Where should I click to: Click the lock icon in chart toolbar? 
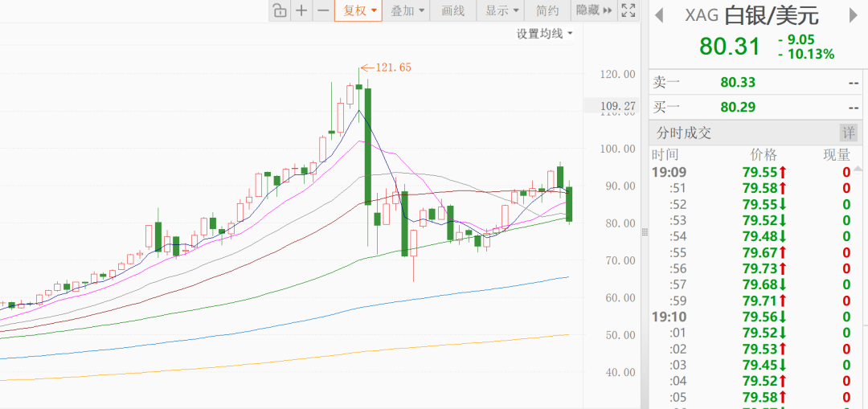[279, 10]
